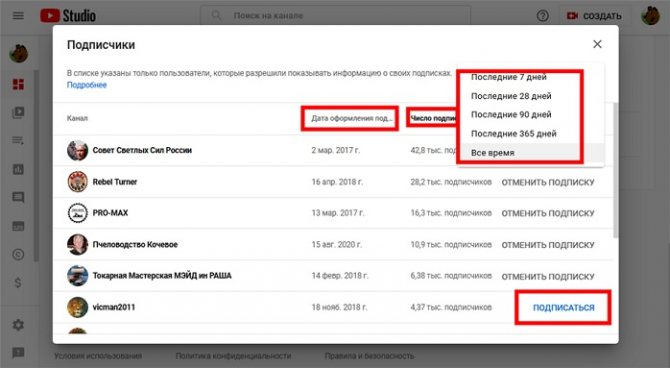This screenshot has height=368, width=670.
Task: Click date 2 мар. 2017 г.
Action: click(336, 150)
